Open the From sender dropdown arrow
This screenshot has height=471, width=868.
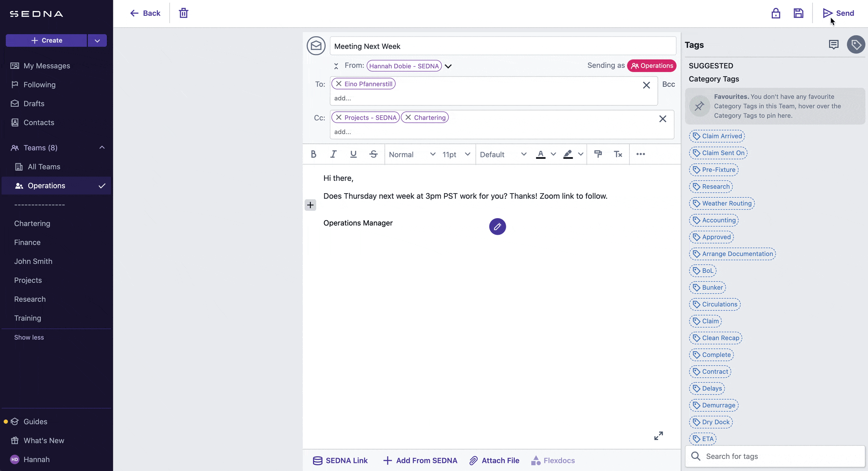[448, 66]
